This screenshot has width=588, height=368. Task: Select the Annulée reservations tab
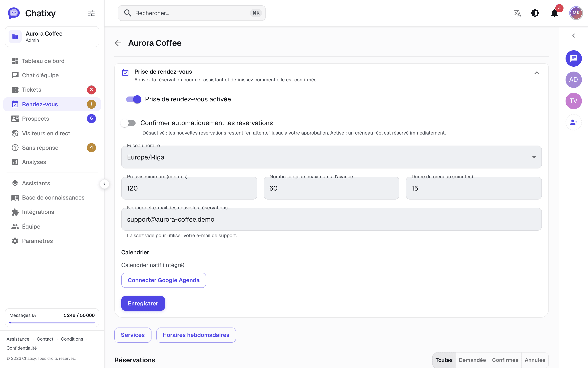[535, 360]
